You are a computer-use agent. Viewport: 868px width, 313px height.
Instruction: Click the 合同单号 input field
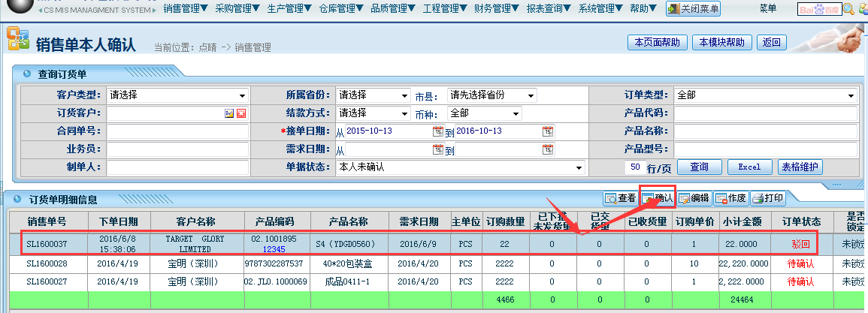pyautogui.click(x=177, y=131)
